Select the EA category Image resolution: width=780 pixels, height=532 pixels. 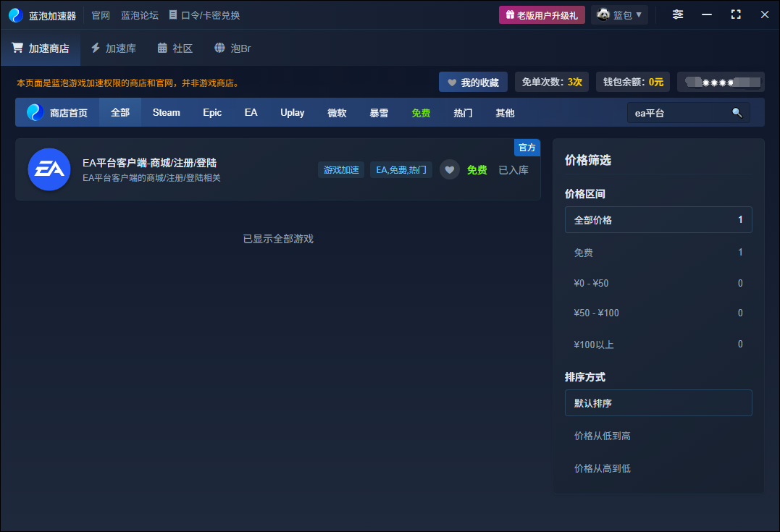click(251, 113)
